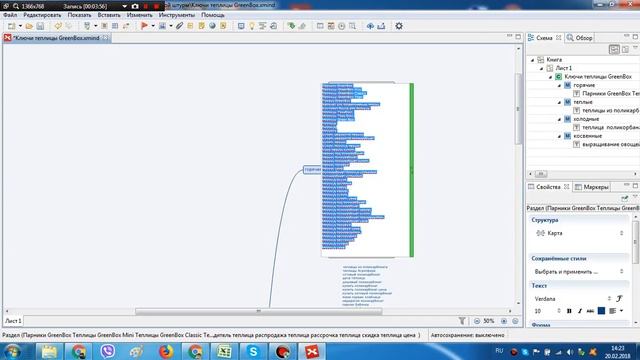Toggle strikethrough text formatting
Screen dimensions: 640x360
590,311
